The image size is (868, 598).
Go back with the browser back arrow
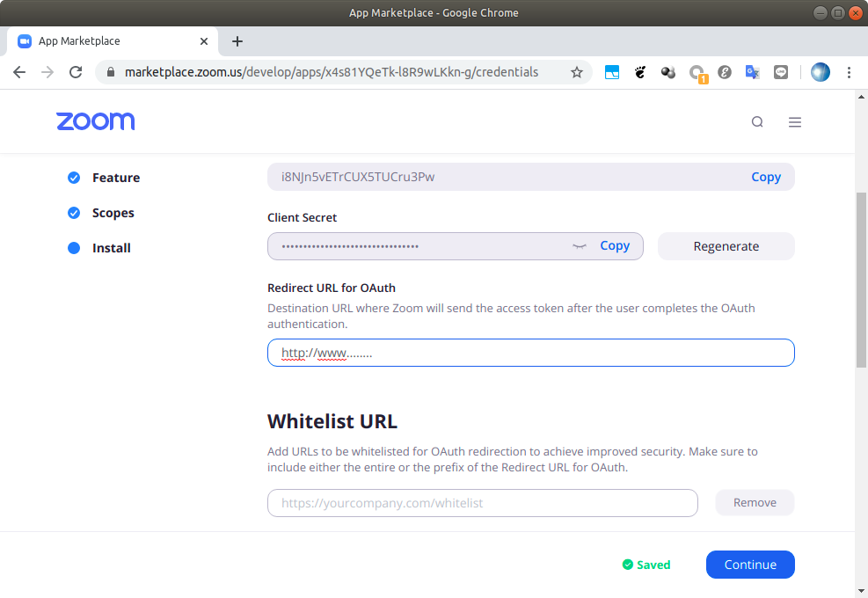(x=19, y=72)
